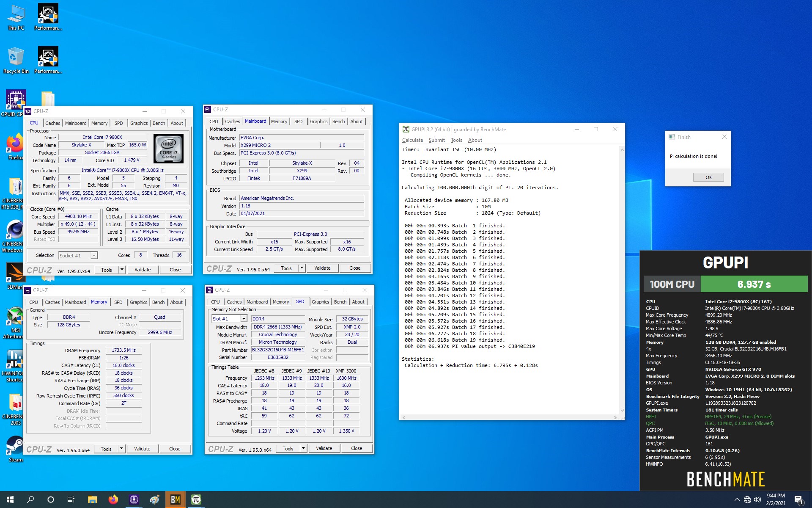This screenshot has width=812, height=508.
Task: Click Validate in CPU-Z CPU window
Action: coord(143,270)
